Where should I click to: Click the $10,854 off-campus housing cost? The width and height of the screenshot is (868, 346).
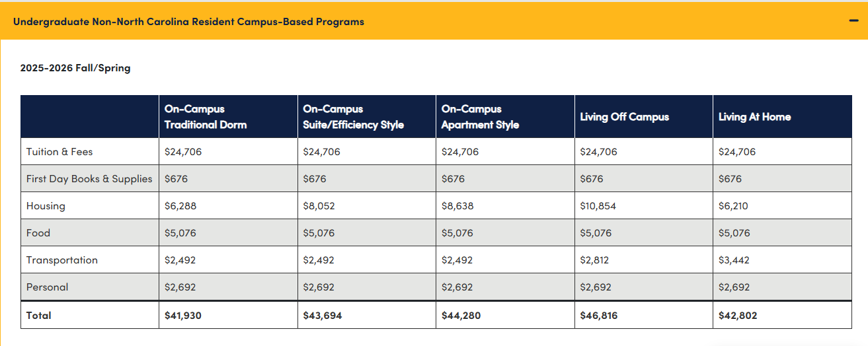[598, 206]
